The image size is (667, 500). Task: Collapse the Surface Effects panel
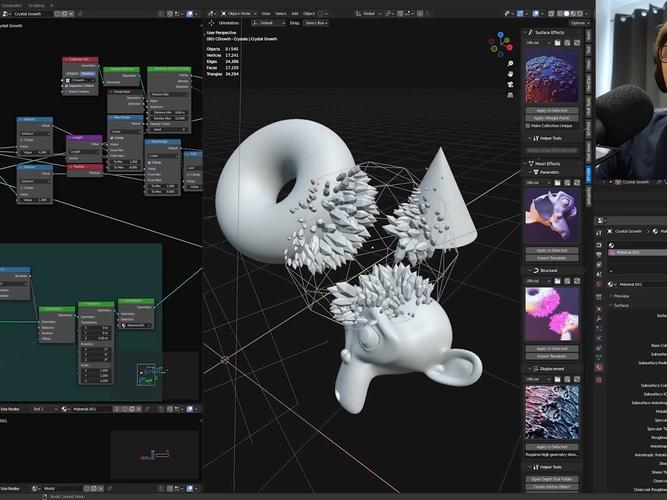(526, 32)
